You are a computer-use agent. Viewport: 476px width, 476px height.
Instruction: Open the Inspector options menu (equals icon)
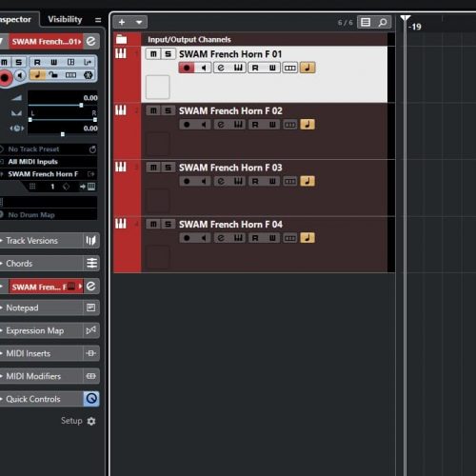pos(98,20)
